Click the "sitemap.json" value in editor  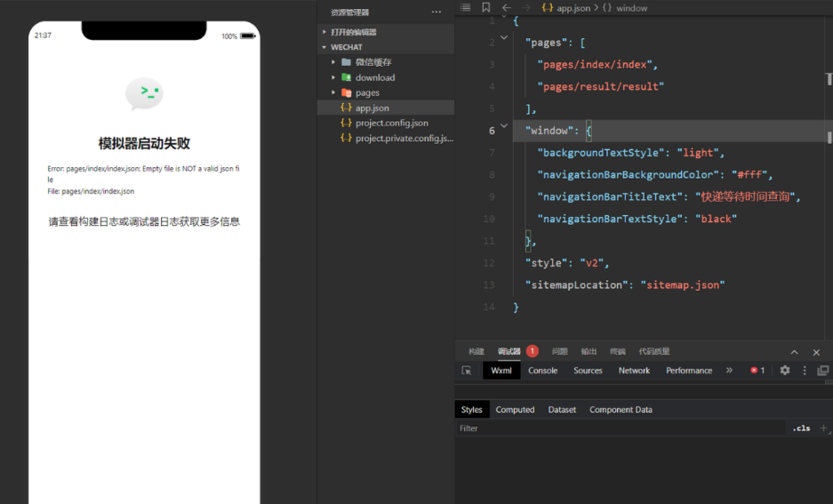[x=682, y=285]
